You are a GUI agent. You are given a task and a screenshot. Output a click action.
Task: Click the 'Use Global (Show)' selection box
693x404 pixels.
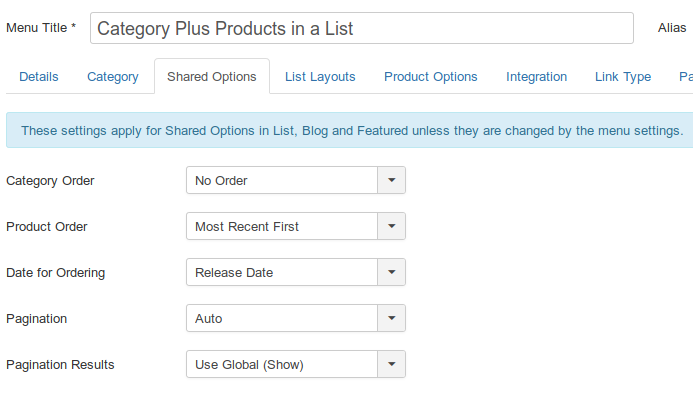281,365
